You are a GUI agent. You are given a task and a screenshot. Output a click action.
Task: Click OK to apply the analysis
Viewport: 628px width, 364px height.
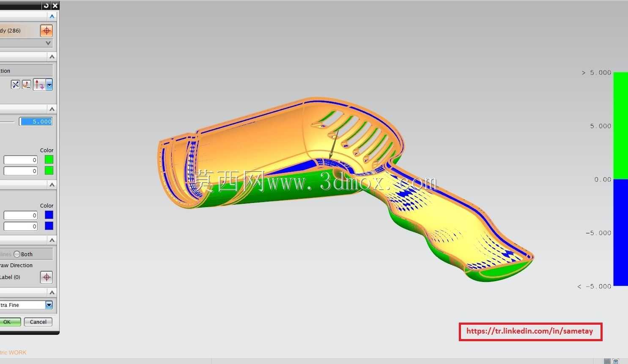9,322
